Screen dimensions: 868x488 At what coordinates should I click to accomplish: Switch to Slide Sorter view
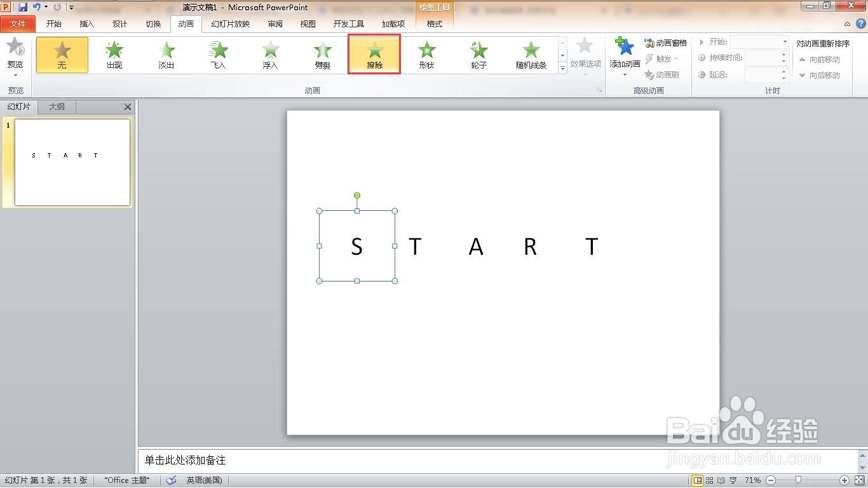pos(710,480)
